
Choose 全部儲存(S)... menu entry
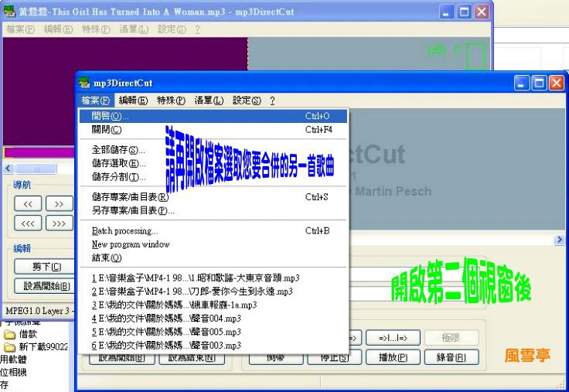point(213,150)
